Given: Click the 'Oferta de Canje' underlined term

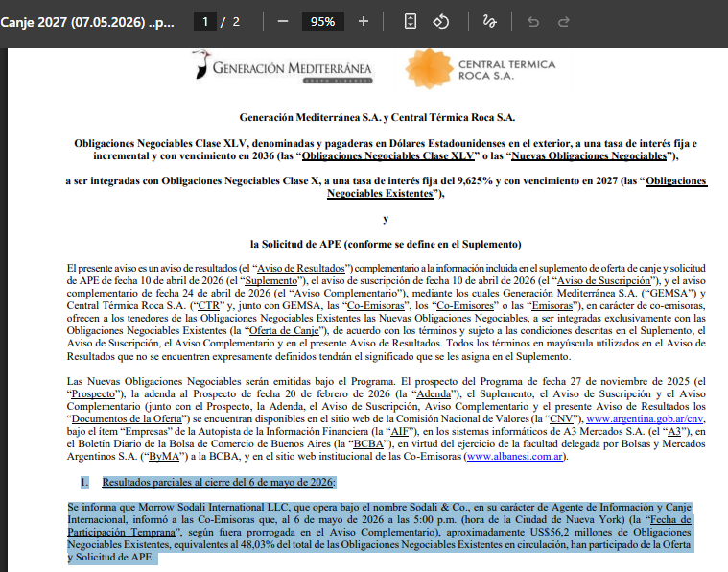Looking at the screenshot, I should point(284,330).
